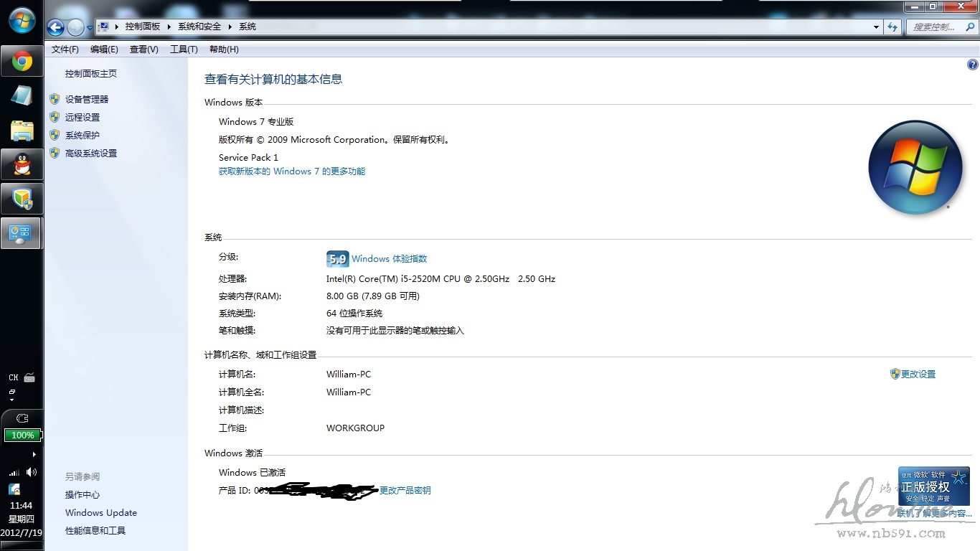Viewport: 980px width, 551px height.
Task: Open the 工具(T) menu
Action: point(184,50)
